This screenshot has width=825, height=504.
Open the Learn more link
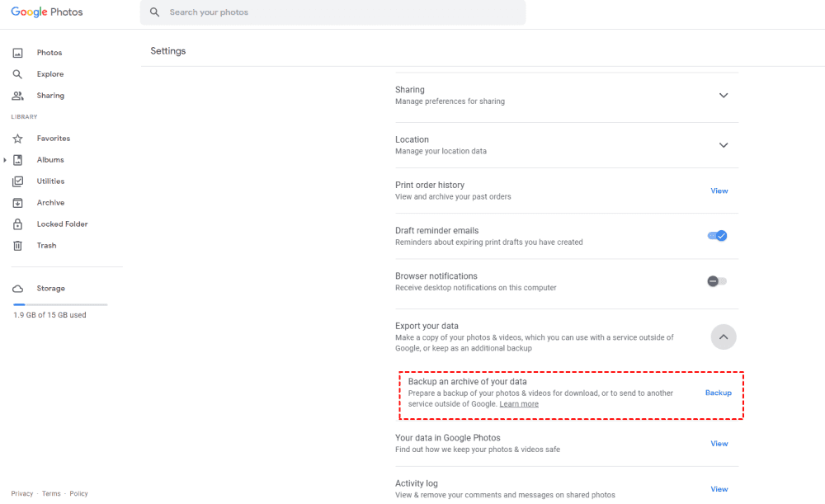pyautogui.click(x=519, y=404)
